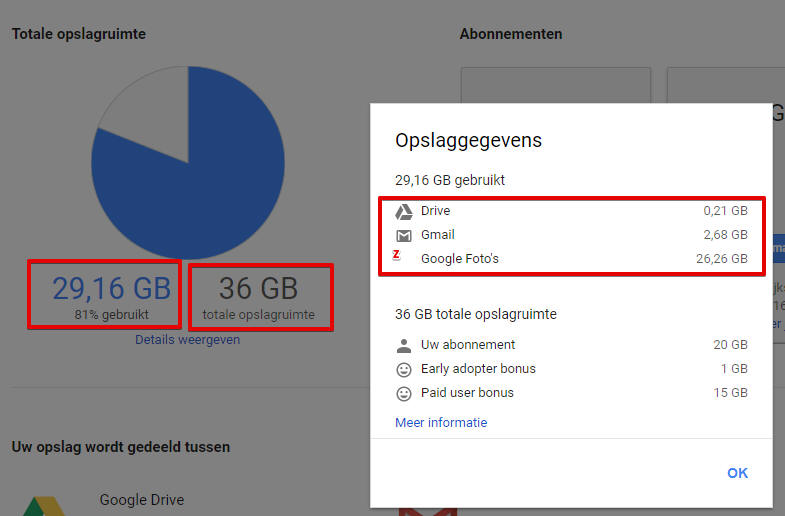Click the 26,26 GB value
This screenshot has height=516, width=785.
(722, 259)
